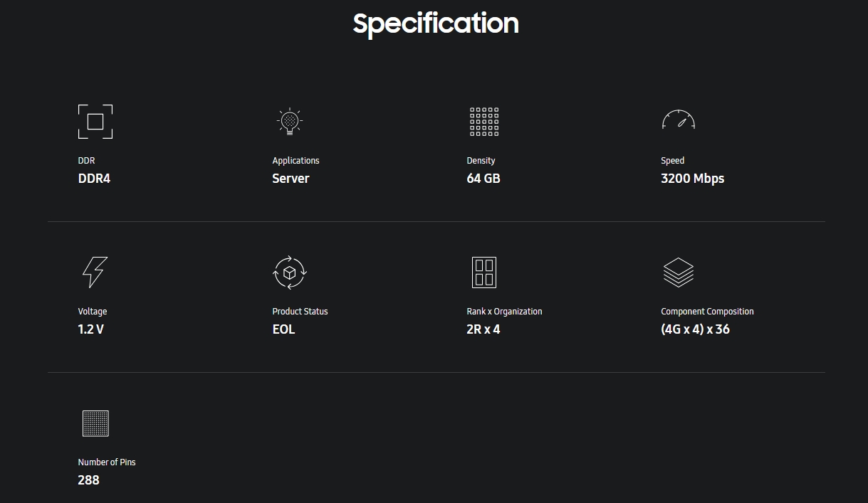Click the Component Composition stacked layers icon
The height and width of the screenshot is (503, 868).
click(x=678, y=272)
